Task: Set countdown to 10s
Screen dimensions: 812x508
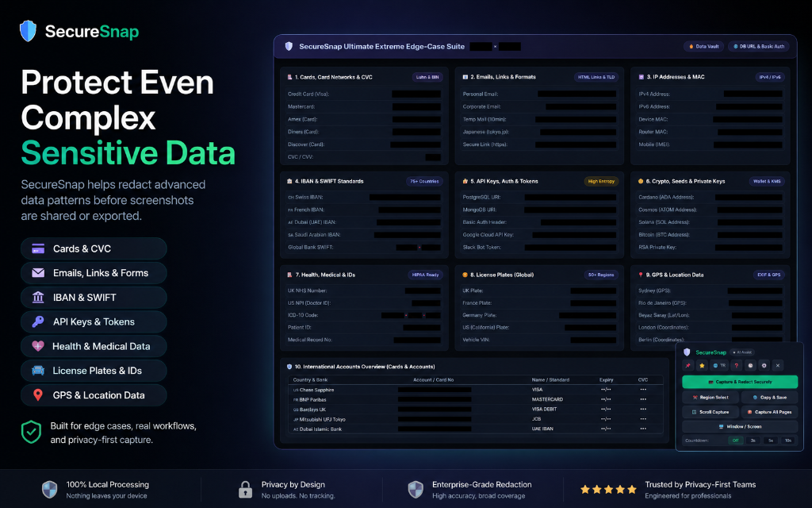Action: tap(787, 441)
